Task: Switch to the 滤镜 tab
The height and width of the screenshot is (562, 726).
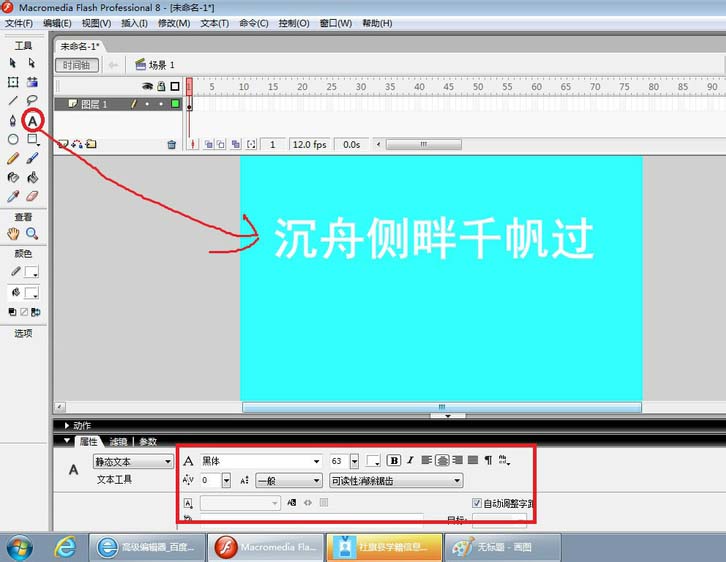Action: (118, 442)
